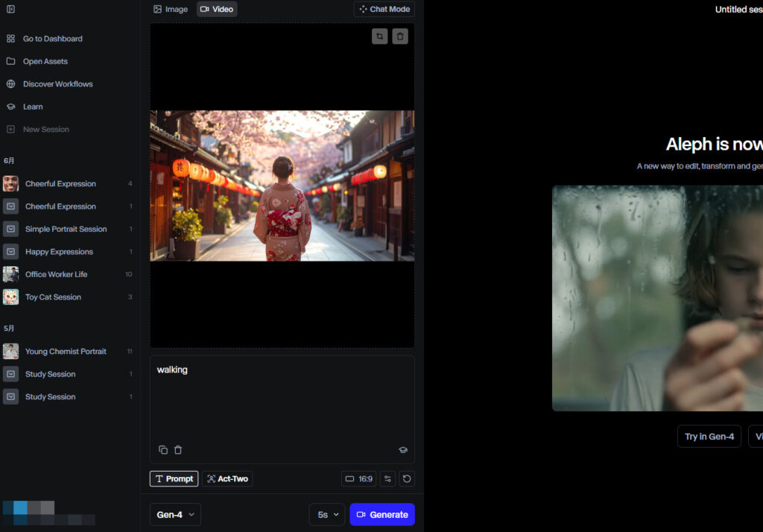The height and width of the screenshot is (532, 763).
Task: Click the walking prompt text field
Action: tap(282, 395)
